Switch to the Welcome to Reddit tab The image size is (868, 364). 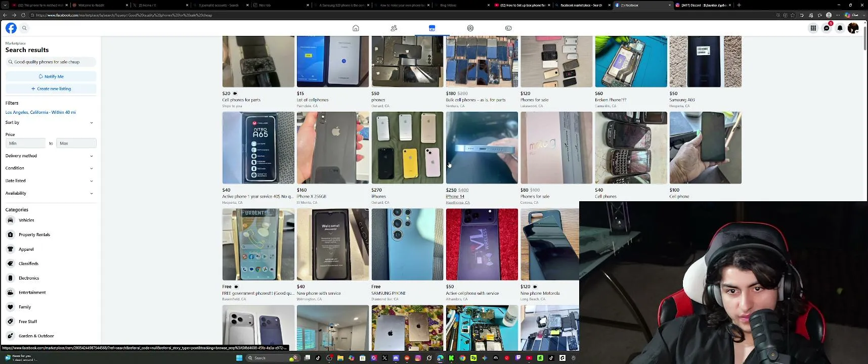pyautogui.click(x=100, y=5)
